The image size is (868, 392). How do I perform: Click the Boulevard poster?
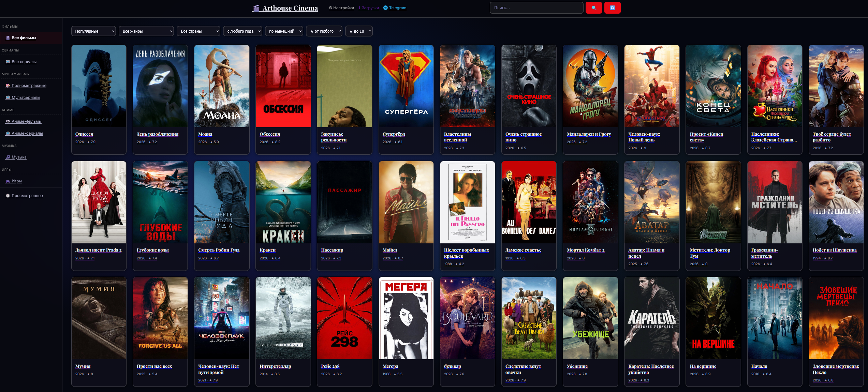tap(468, 318)
